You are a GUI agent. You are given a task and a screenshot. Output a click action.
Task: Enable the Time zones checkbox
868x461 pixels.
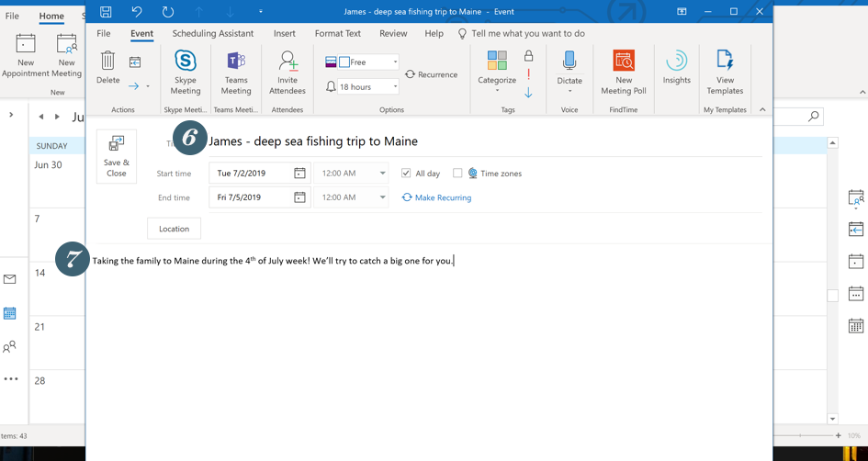[x=457, y=174]
